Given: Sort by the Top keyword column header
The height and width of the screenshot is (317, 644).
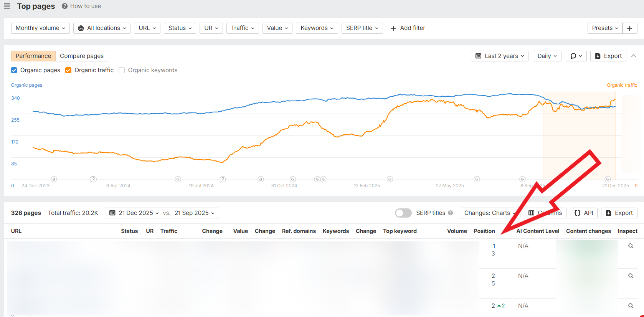Looking at the screenshot, I should pyautogui.click(x=400, y=231).
